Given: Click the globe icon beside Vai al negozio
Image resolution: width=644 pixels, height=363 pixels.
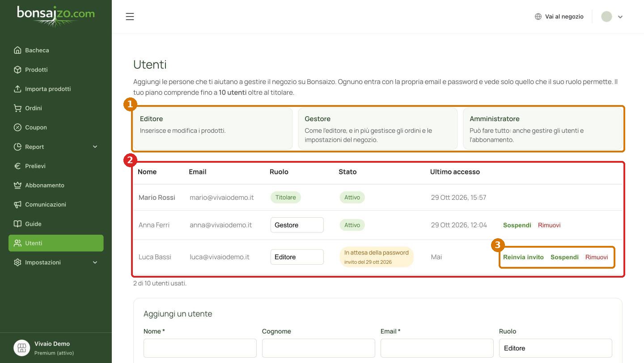Looking at the screenshot, I should click(538, 17).
